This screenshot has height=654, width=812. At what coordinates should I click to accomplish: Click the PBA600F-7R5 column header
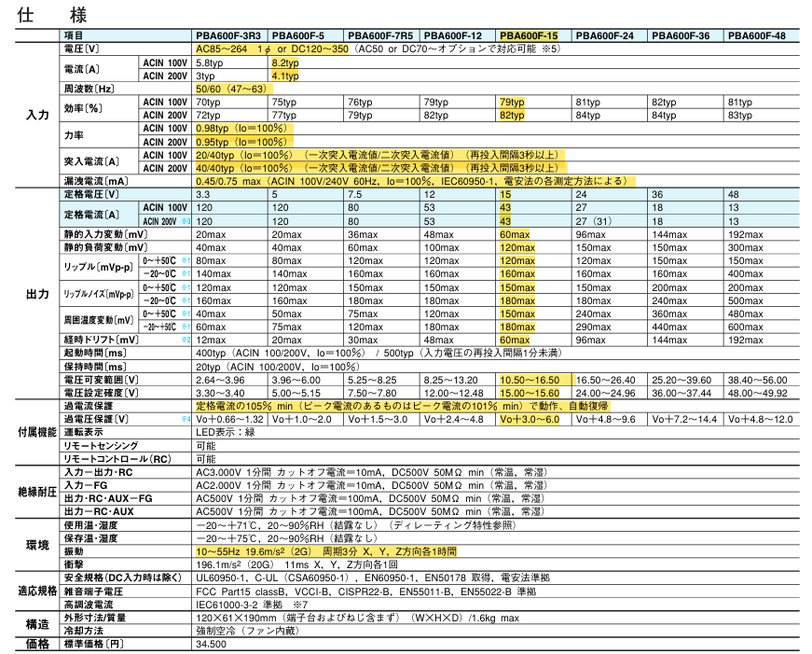pos(380,35)
